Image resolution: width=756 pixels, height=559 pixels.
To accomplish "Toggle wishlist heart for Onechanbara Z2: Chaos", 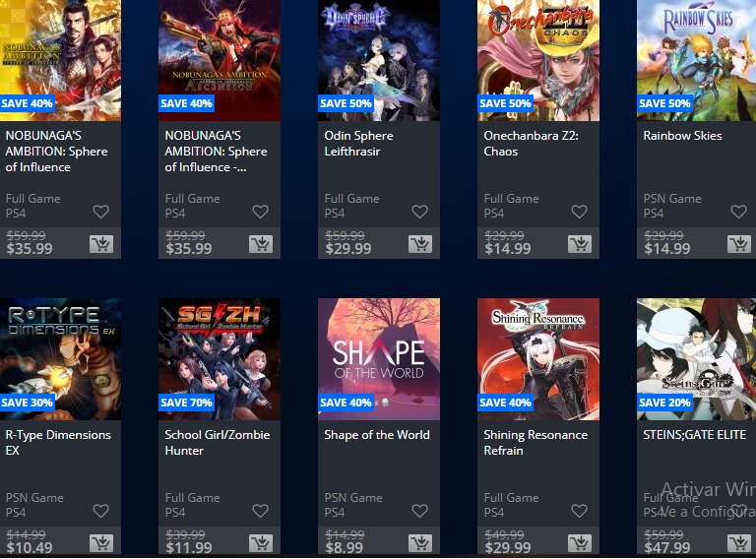I will [579, 212].
